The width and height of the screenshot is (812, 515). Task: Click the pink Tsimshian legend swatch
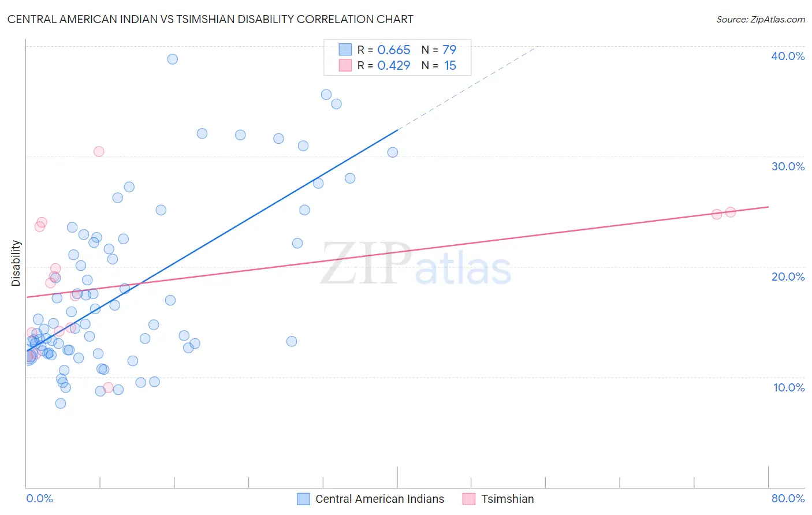[x=469, y=499]
